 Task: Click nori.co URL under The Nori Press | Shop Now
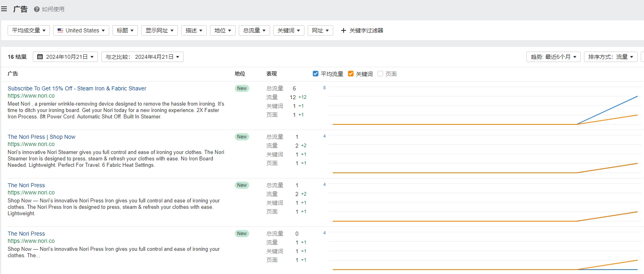click(31, 144)
